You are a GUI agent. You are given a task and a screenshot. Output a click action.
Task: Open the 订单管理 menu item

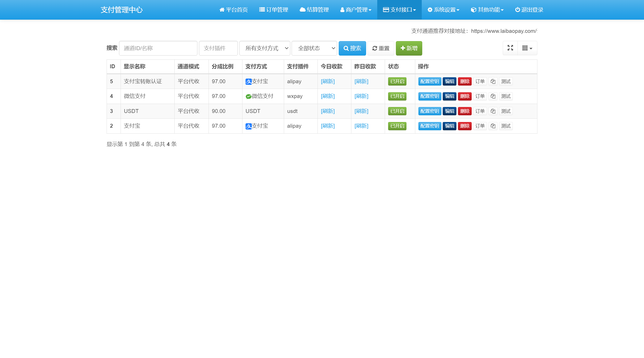coord(273,10)
